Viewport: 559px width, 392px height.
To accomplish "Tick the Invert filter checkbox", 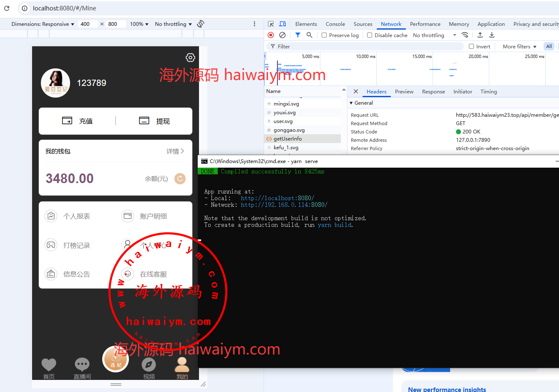I will coord(471,47).
